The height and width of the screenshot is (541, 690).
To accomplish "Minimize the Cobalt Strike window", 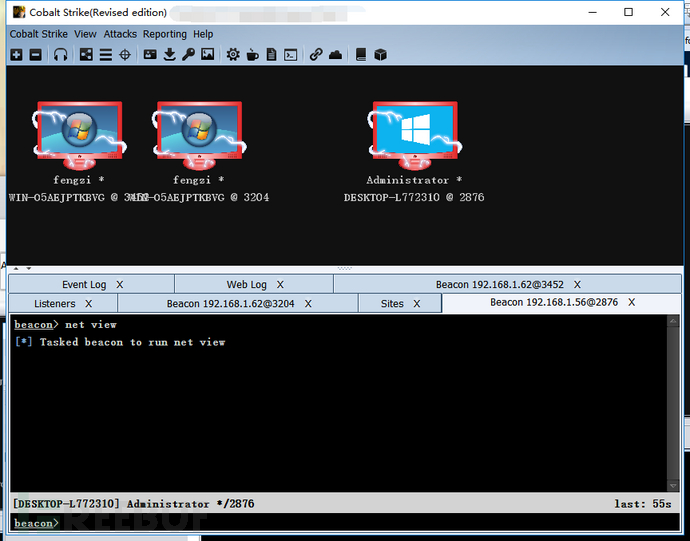I will click(593, 12).
